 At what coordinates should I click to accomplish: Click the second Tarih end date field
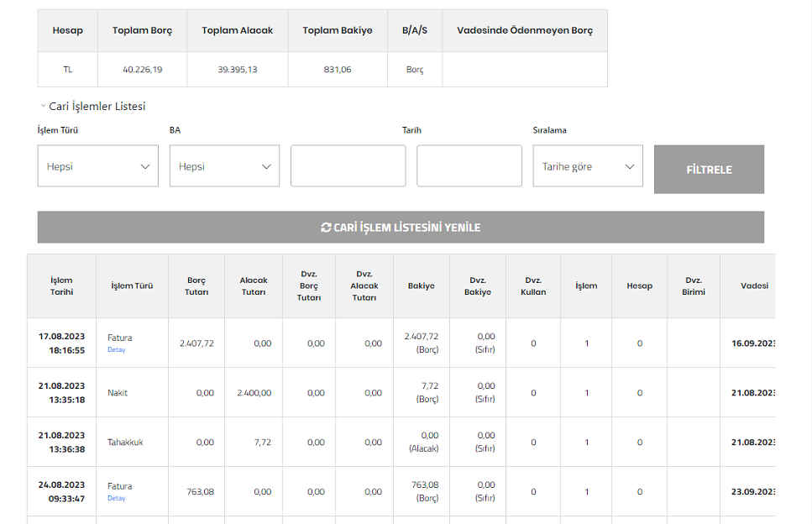point(469,166)
